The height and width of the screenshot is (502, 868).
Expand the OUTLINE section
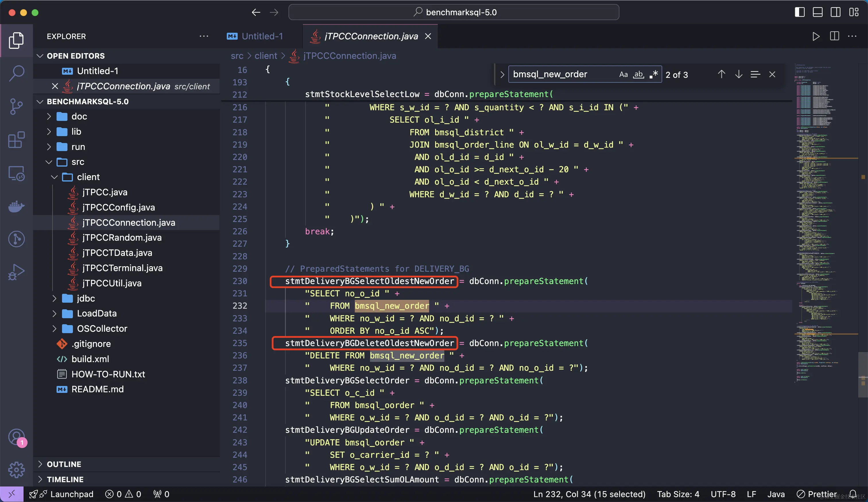(x=64, y=464)
